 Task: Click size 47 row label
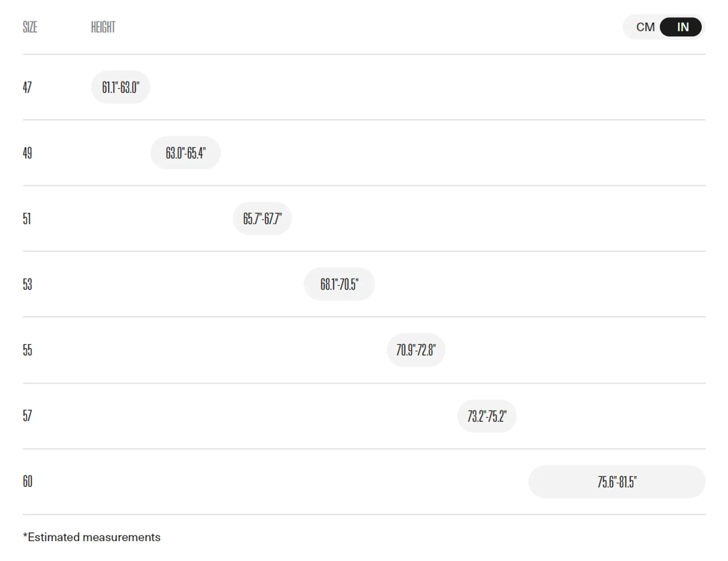(x=27, y=87)
